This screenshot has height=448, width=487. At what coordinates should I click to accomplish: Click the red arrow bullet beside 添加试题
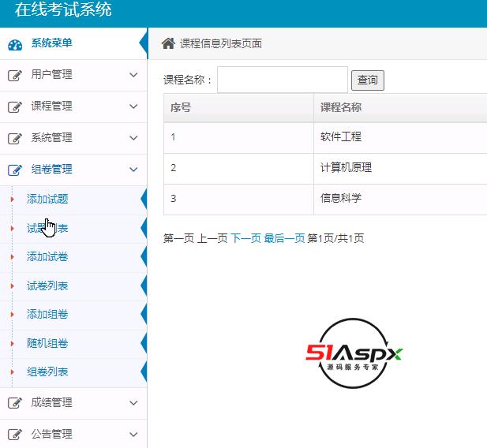click(12, 200)
